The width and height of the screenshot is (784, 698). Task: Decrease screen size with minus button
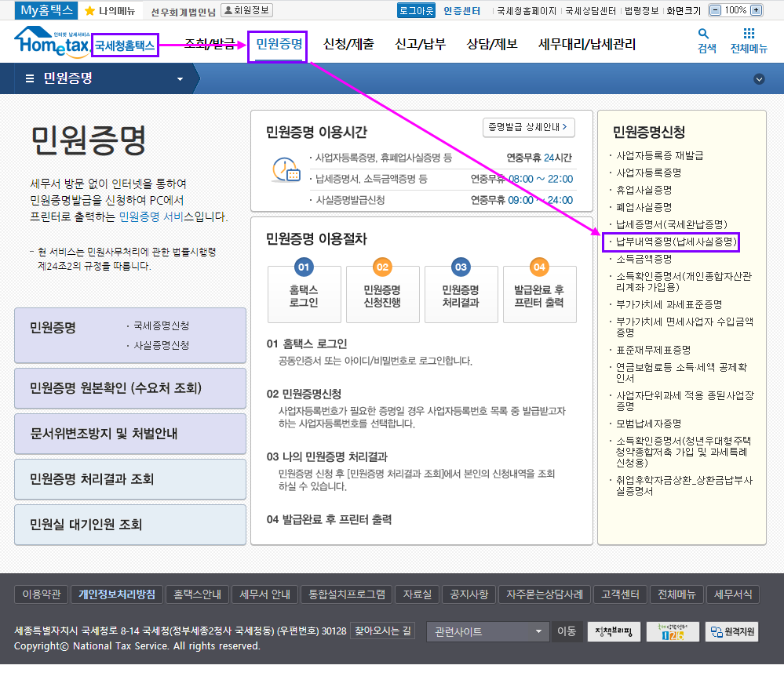(714, 10)
